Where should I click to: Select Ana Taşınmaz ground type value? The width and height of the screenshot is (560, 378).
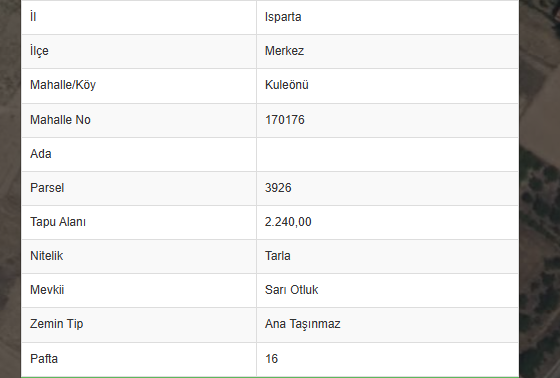(302, 324)
